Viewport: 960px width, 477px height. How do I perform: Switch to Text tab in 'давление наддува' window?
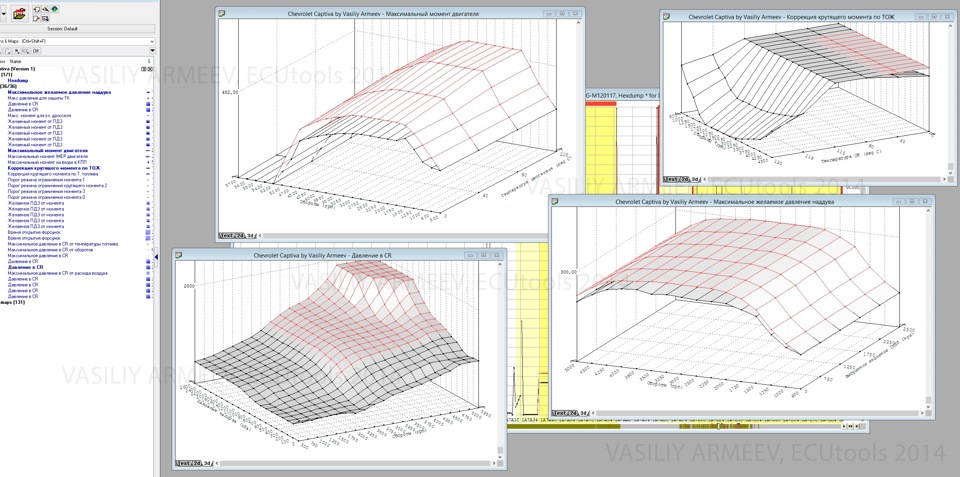(561, 413)
